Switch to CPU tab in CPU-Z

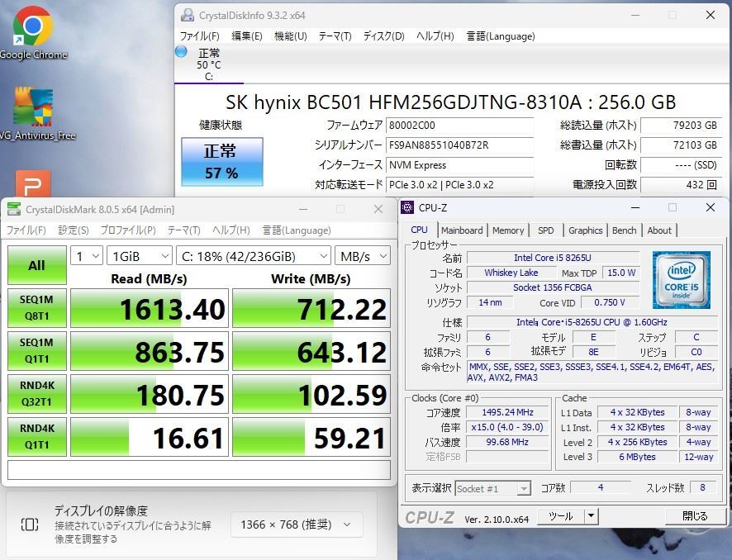click(x=419, y=230)
